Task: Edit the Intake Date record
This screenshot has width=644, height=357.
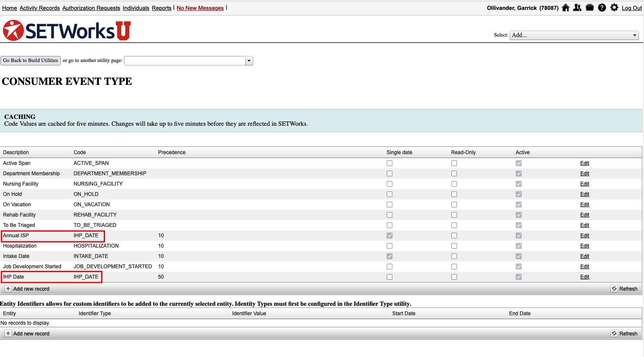Action: 585,256
